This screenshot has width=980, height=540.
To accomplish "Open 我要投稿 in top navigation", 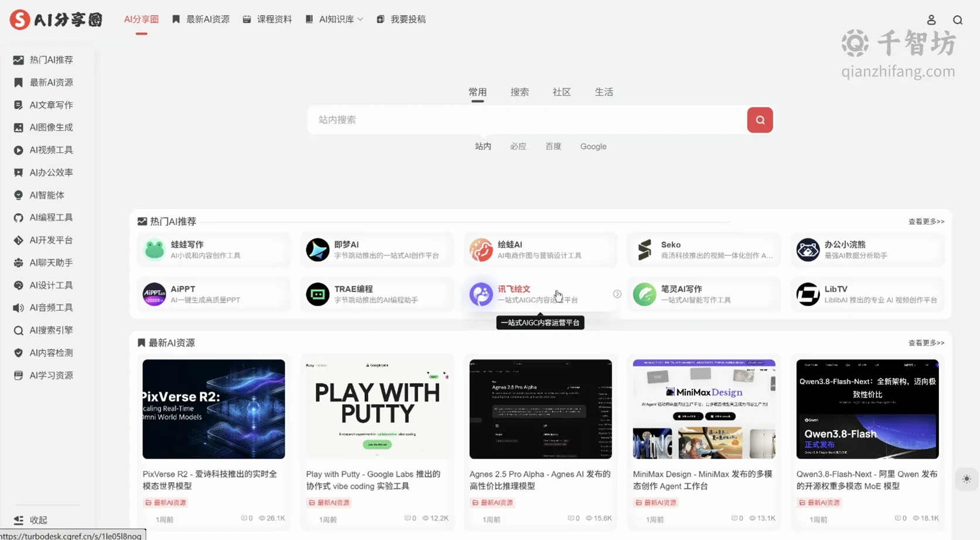I will click(401, 19).
